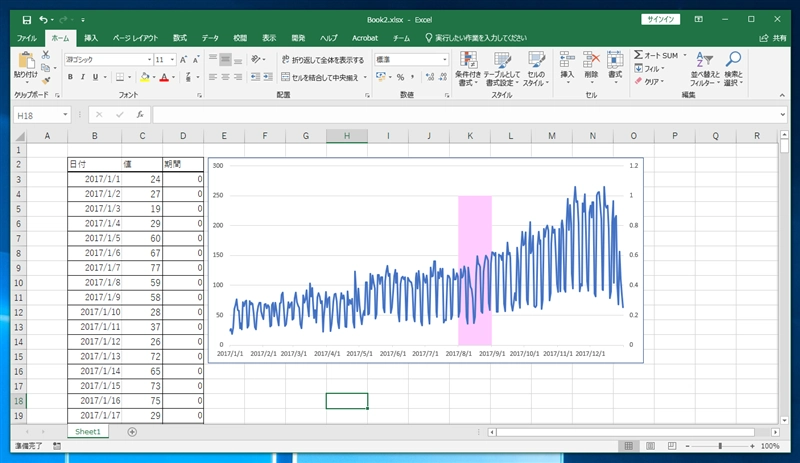800x463 pixels.
Task: Apply comma style number format
Action: (413, 77)
